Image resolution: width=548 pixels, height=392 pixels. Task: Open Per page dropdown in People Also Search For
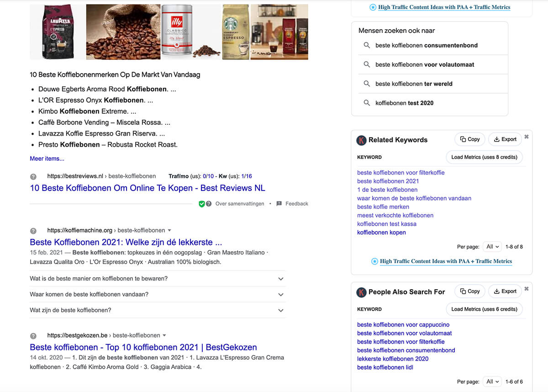pos(493,381)
